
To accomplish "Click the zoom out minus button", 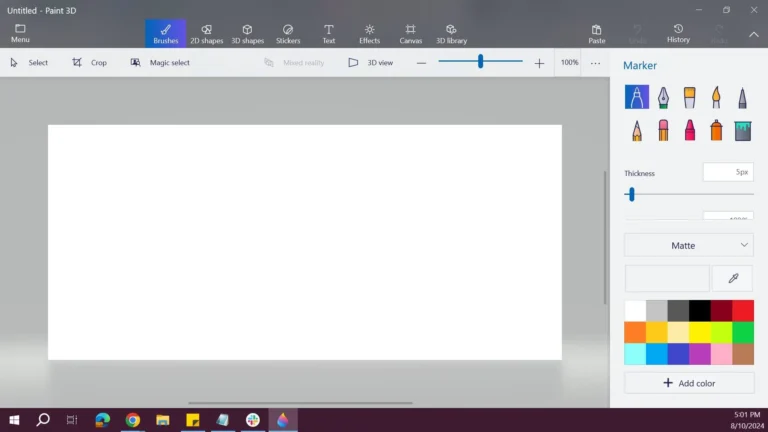I will [421, 63].
